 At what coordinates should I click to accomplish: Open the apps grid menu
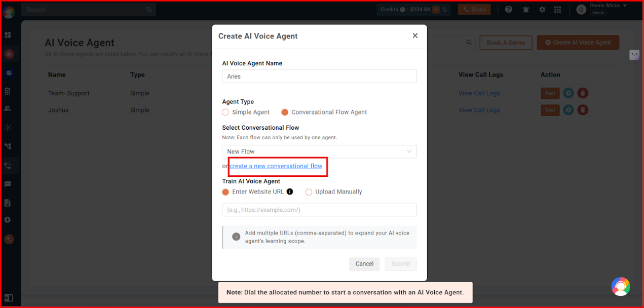click(x=558, y=10)
